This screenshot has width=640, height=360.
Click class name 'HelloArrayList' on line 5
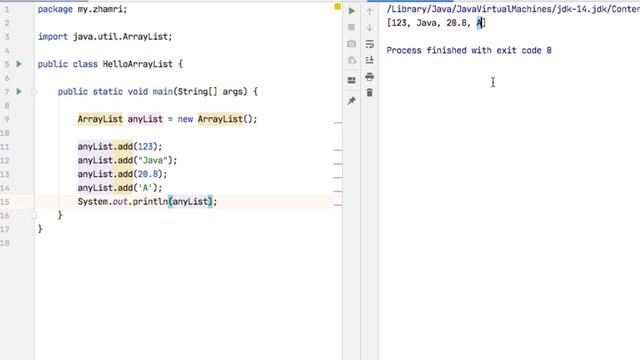[138, 64]
